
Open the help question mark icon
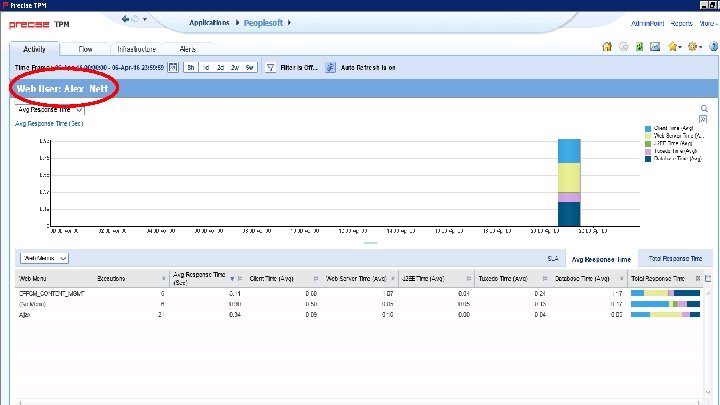[x=714, y=46]
